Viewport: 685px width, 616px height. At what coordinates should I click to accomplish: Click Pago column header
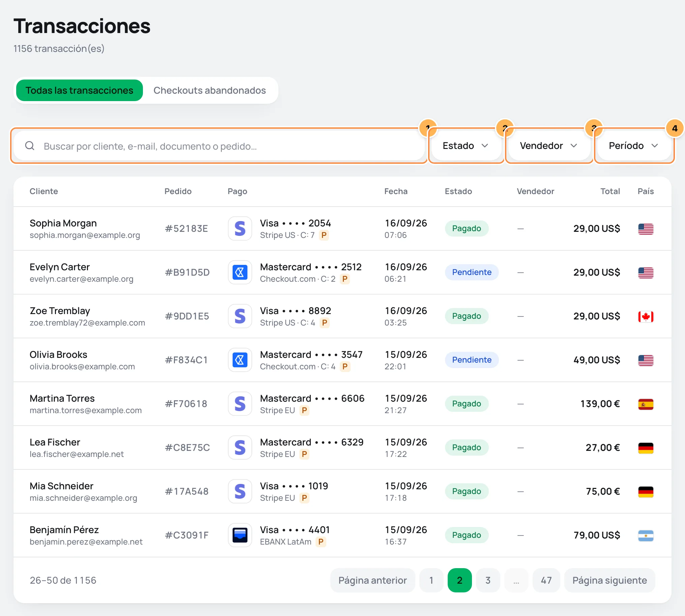(237, 191)
